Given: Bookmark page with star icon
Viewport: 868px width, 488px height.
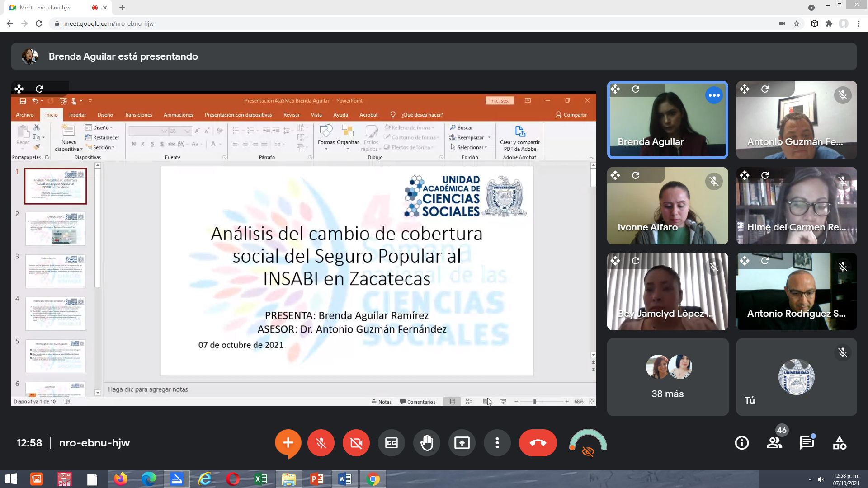Looking at the screenshot, I should (x=797, y=23).
